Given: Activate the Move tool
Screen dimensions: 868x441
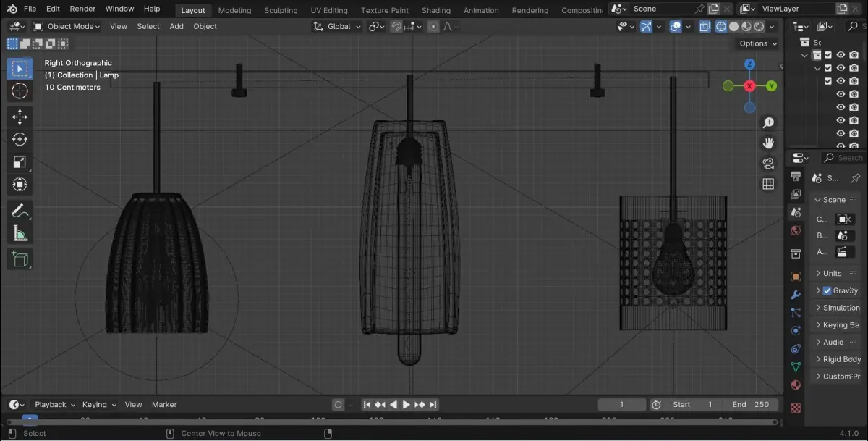Looking at the screenshot, I should click(20, 117).
